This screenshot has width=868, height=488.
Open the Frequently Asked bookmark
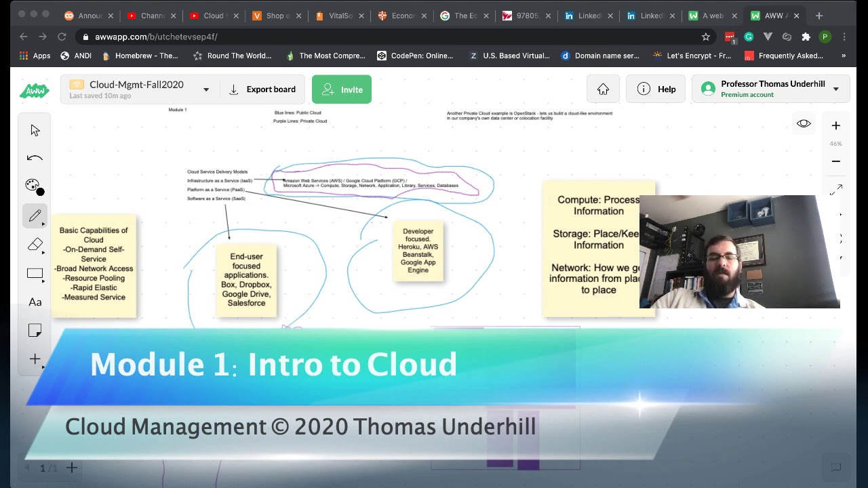[783, 56]
